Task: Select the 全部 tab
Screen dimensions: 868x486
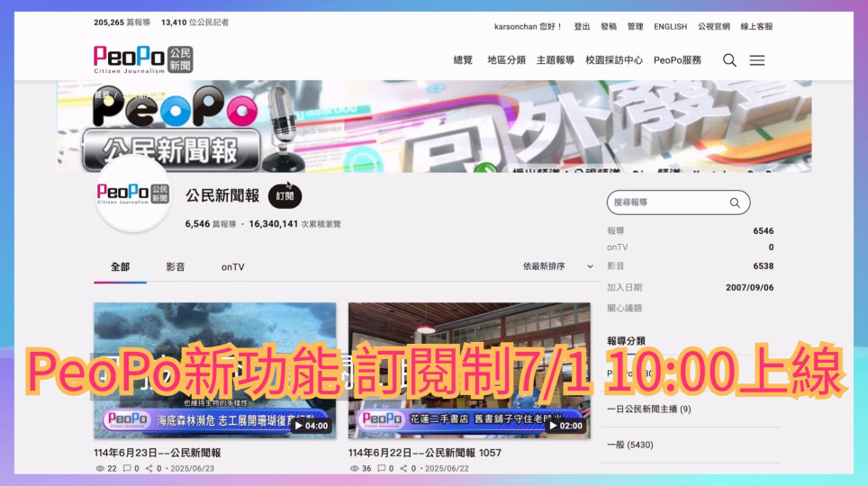Action: pyautogui.click(x=120, y=267)
